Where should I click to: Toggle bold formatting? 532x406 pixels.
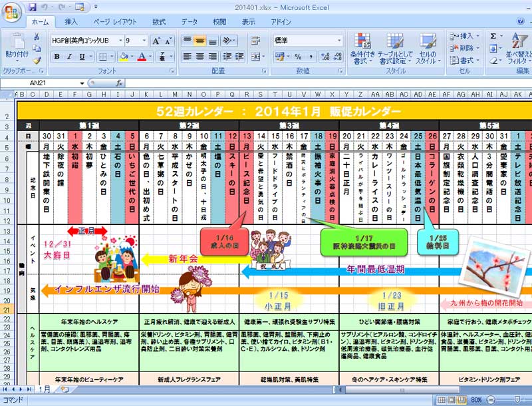(57, 57)
